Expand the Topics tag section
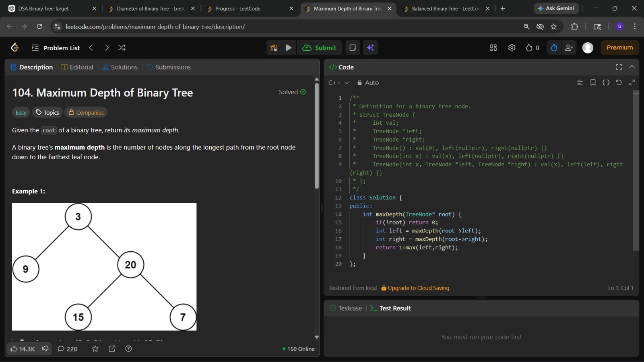 [47, 113]
